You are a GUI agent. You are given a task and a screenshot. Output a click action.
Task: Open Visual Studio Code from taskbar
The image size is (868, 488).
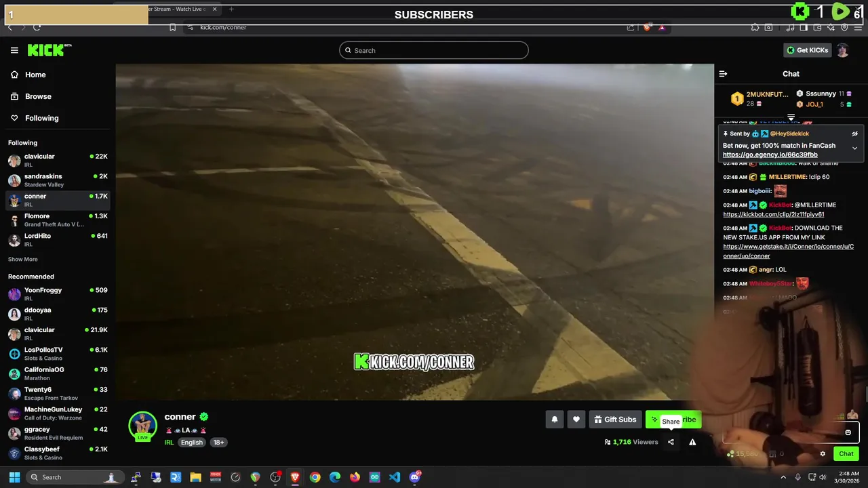pyautogui.click(x=395, y=477)
